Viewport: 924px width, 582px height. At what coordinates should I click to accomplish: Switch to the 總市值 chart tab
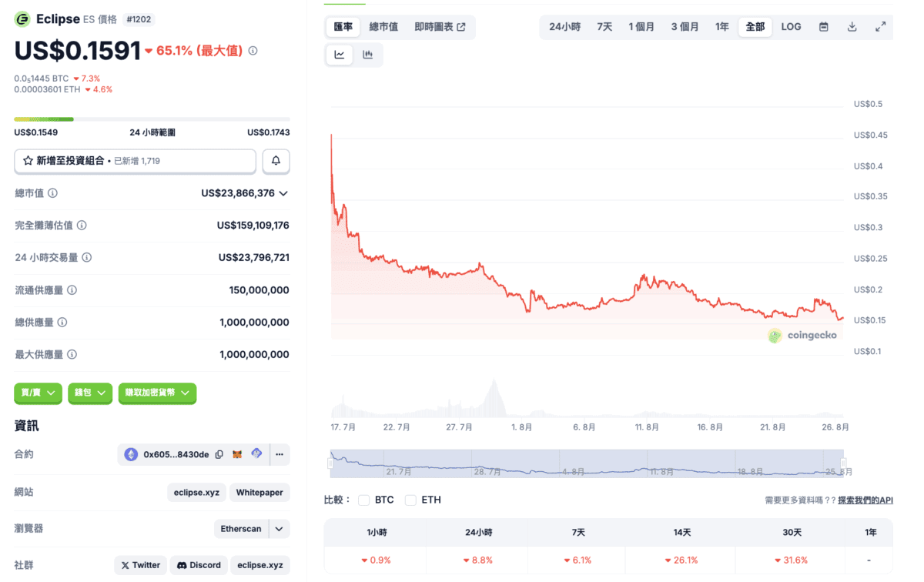point(383,27)
